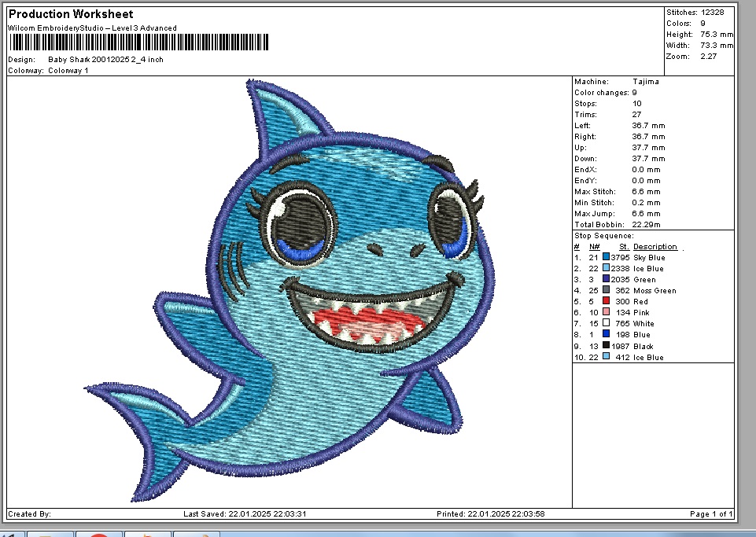Click the design barcode

click(x=139, y=42)
